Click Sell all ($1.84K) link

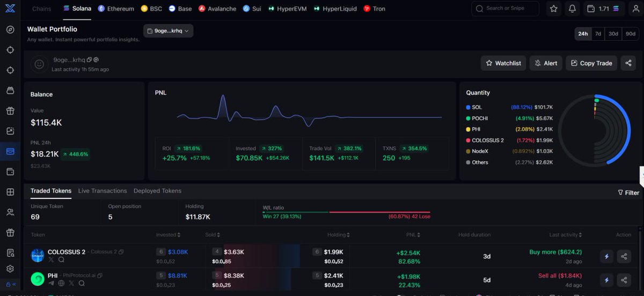click(560, 276)
